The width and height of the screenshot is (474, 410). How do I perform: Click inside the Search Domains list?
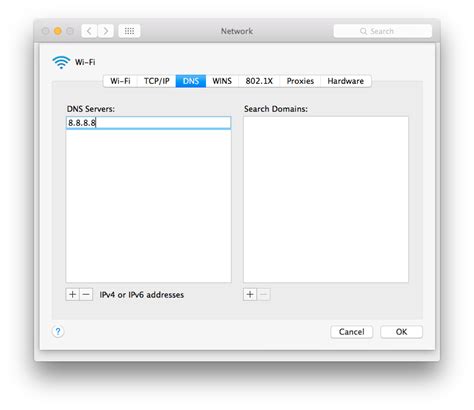coord(326,199)
